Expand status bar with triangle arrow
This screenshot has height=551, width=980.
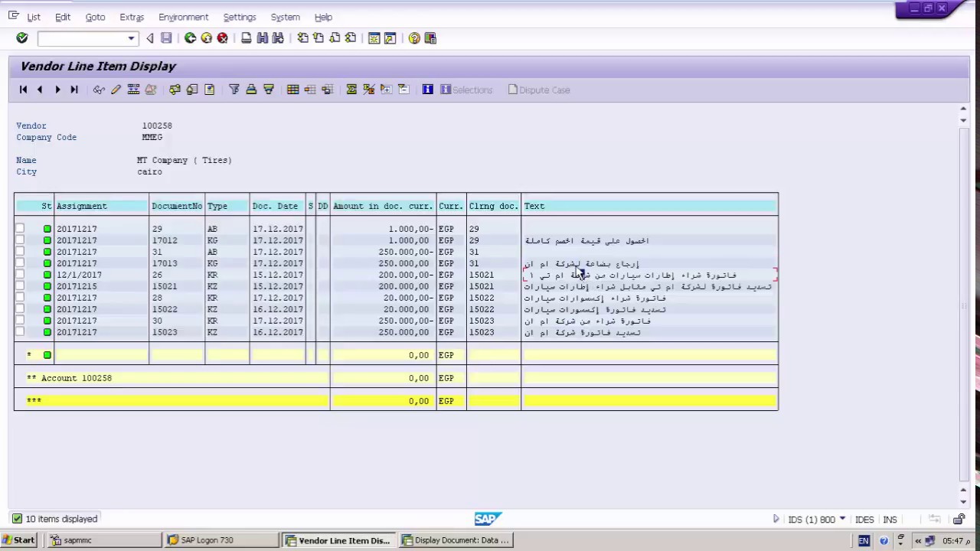coord(776,519)
